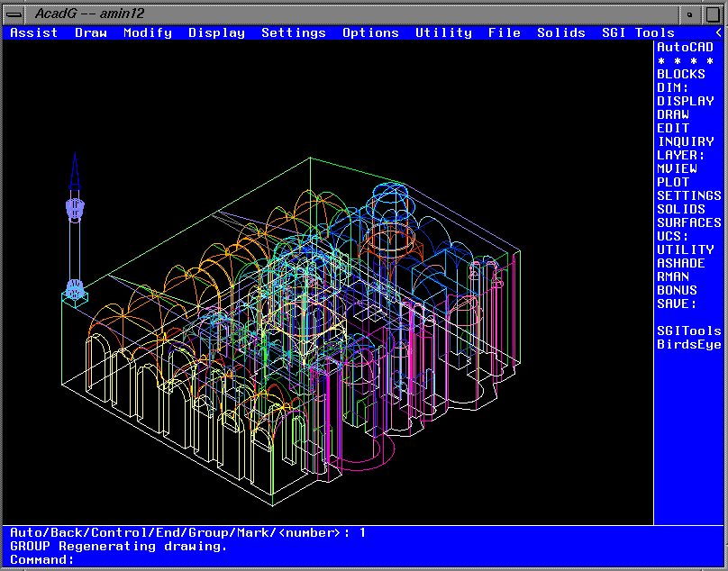Open the Draw menu
Screen dimensions: 728x571
pos(90,32)
